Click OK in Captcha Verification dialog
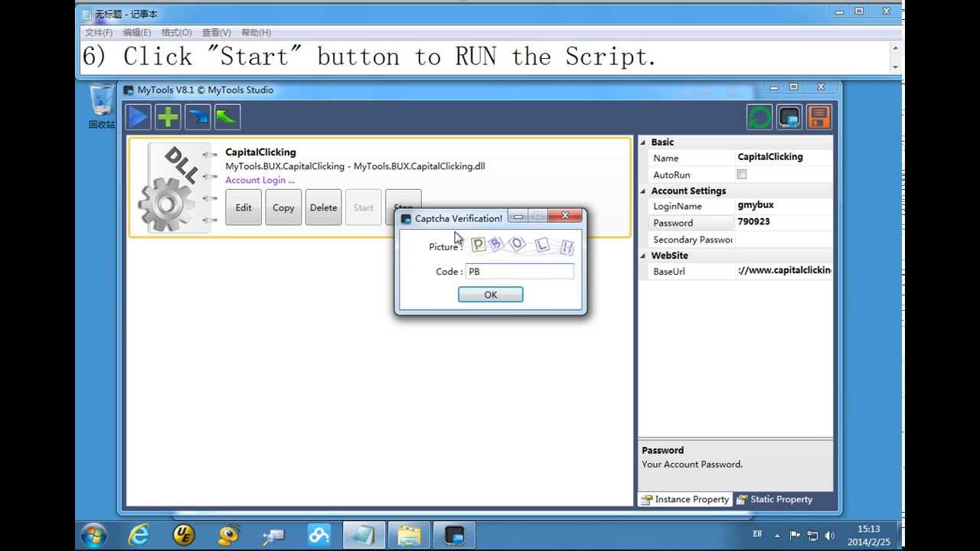Viewport: 980px width, 551px height. click(491, 295)
